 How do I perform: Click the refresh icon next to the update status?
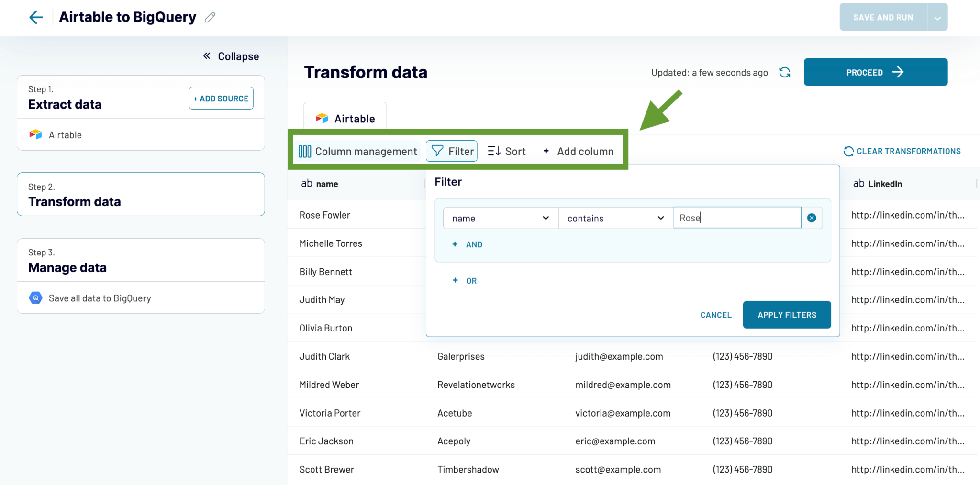pos(784,72)
